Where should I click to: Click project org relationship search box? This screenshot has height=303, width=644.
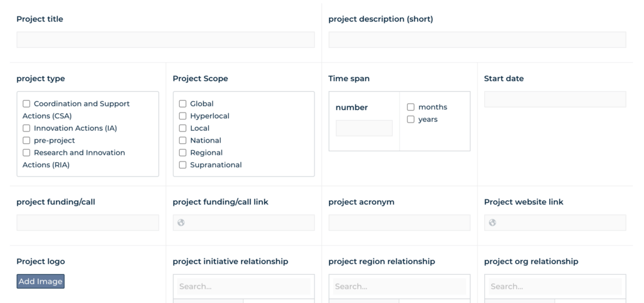555,287
